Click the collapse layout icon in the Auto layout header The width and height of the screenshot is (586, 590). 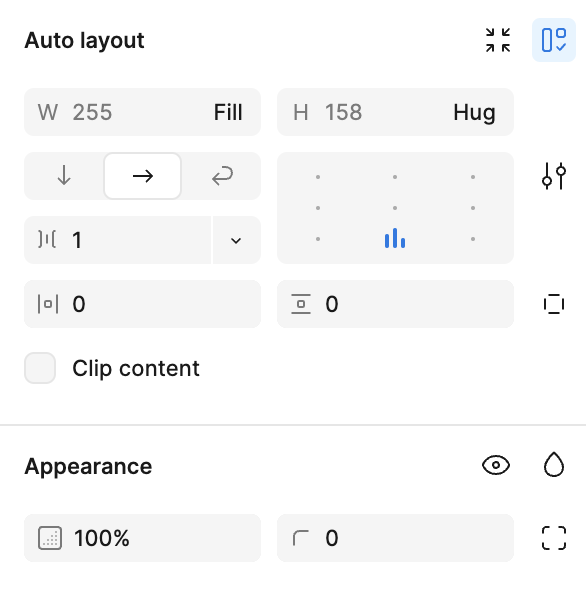point(498,40)
